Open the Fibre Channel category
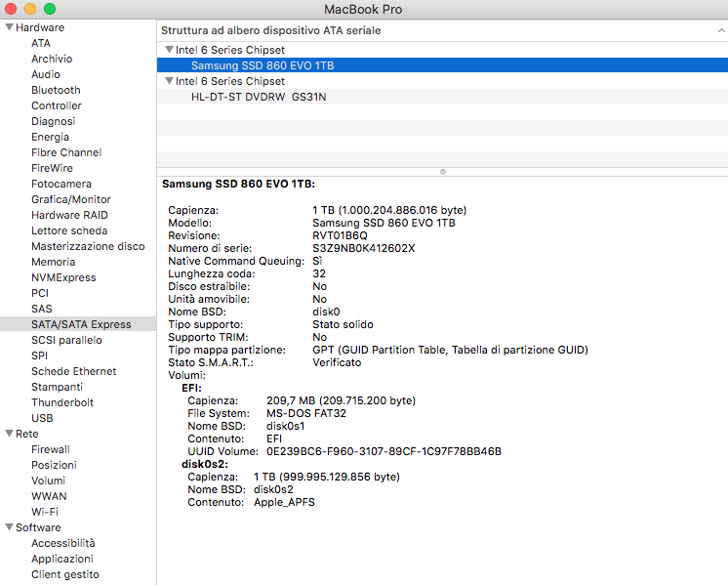 (66, 152)
